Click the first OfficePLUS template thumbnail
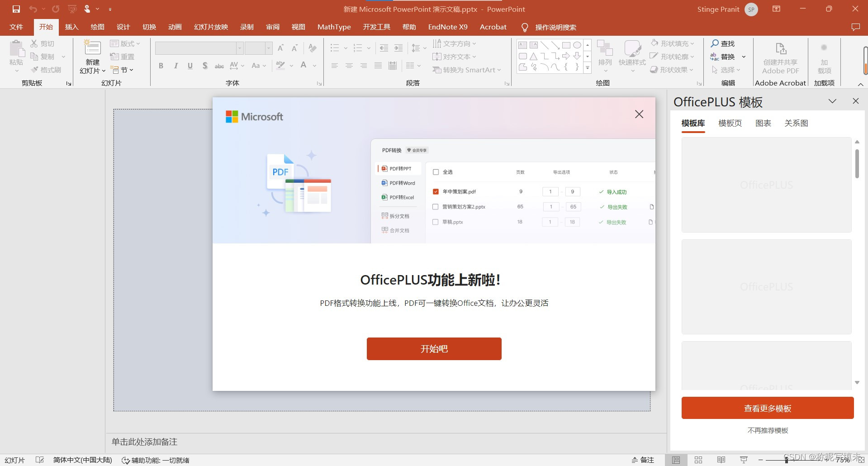This screenshot has width=868, height=466. point(766,185)
